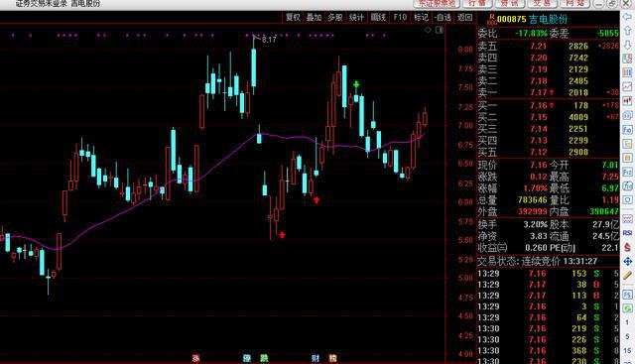The height and width of the screenshot is (364, 635).
Task: Open the 资讯 top tab
Action: [x=509, y=3]
